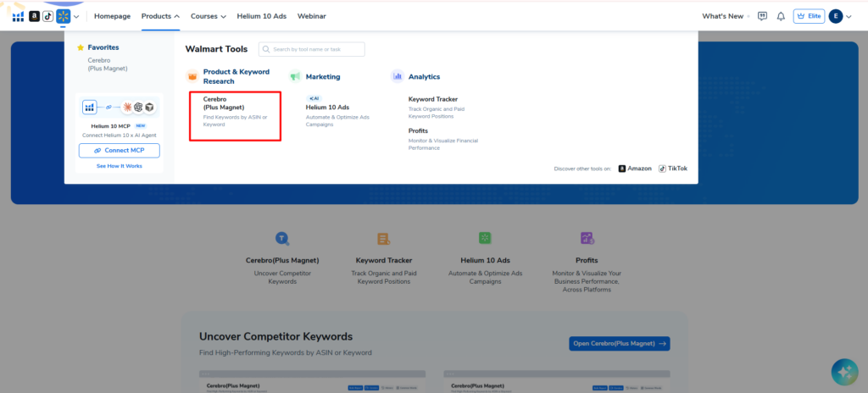This screenshot has width=868, height=393.
Task: Open the Webinar nav item
Action: pos(312,16)
